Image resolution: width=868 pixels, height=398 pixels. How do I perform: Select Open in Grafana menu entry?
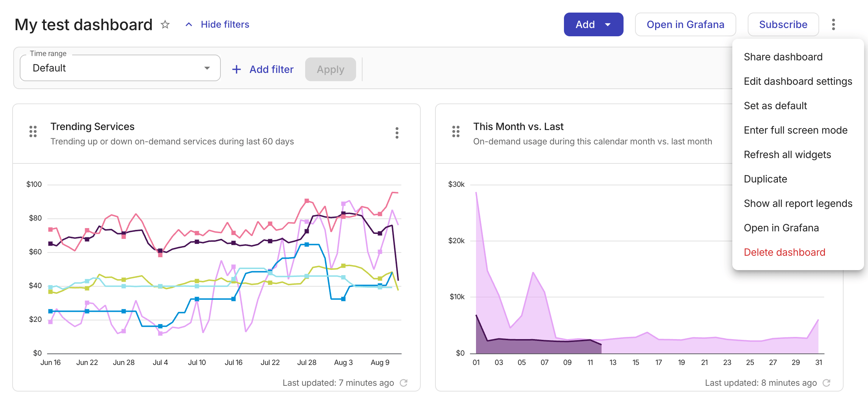tap(781, 228)
